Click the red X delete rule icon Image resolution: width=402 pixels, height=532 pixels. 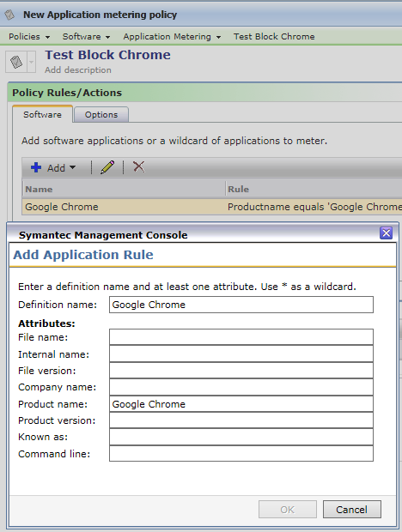[138, 167]
